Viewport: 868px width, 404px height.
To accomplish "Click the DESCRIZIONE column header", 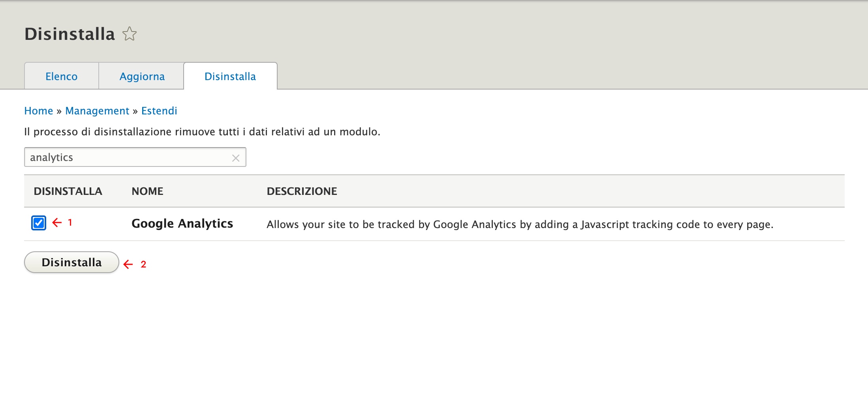I will click(x=302, y=191).
